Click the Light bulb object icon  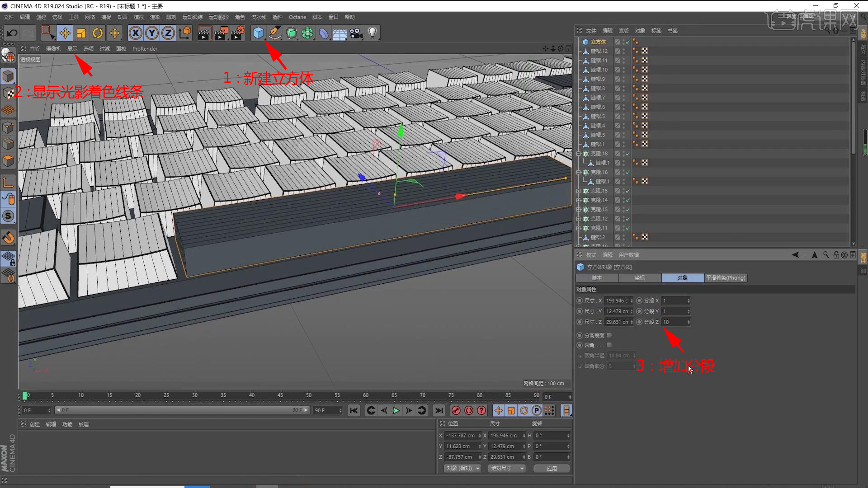pyautogui.click(x=372, y=33)
